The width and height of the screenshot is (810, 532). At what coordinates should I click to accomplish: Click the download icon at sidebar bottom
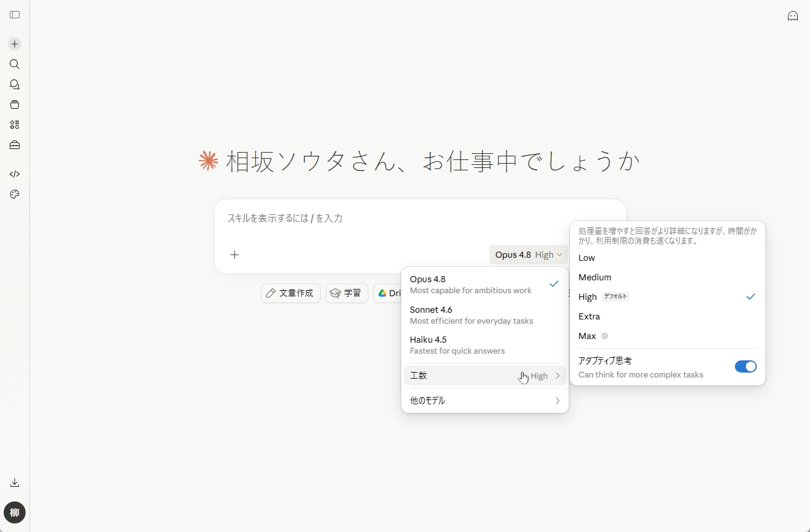[15, 483]
